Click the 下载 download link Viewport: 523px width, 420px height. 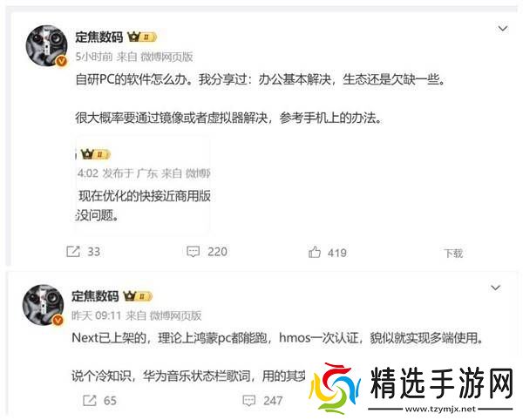pyautogui.click(x=453, y=254)
